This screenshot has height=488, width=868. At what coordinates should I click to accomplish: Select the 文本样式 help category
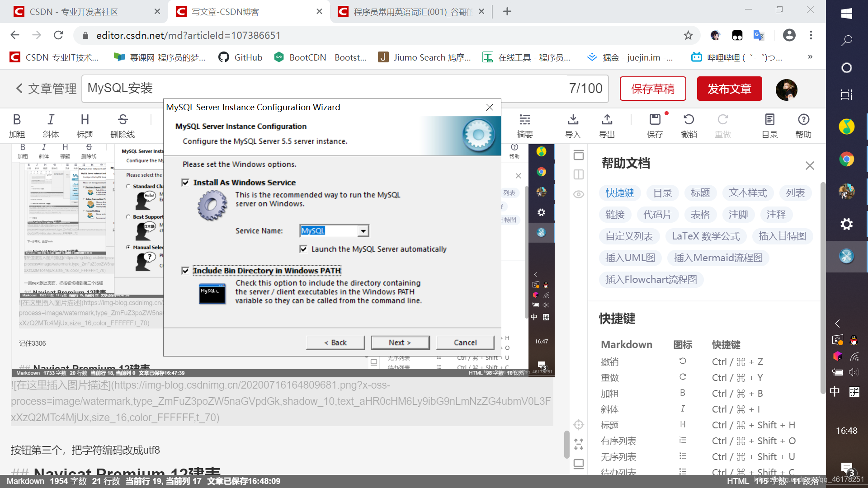(747, 193)
